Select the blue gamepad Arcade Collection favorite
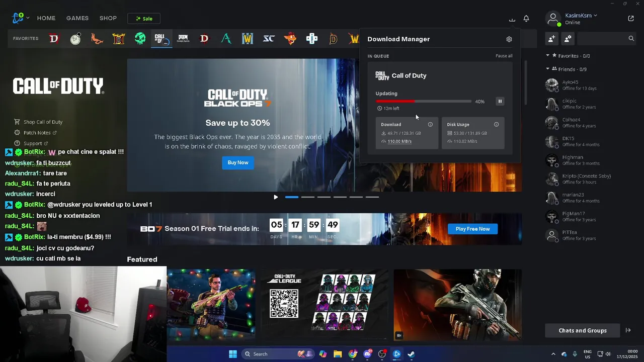 click(312, 39)
